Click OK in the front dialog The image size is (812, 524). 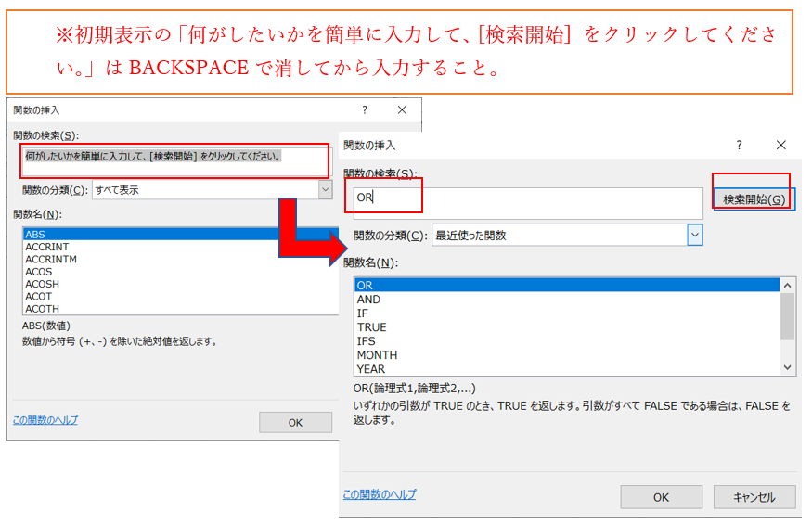(x=661, y=497)
